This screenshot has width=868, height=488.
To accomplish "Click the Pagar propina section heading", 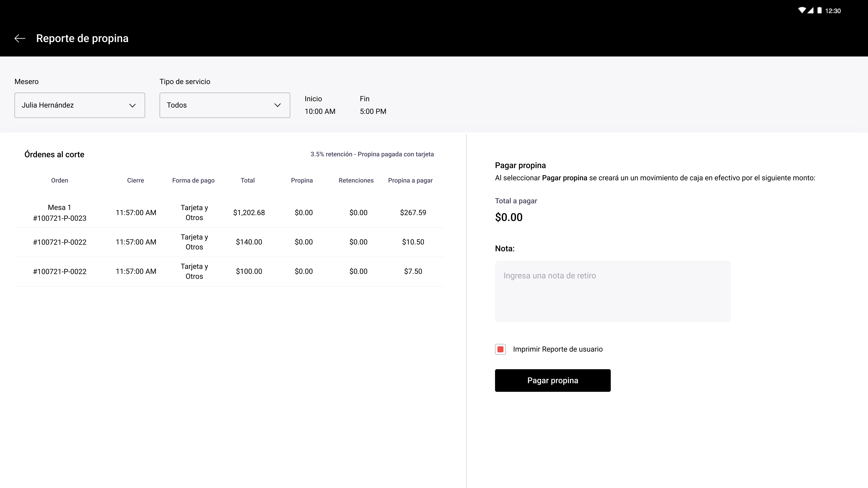I will 520,165.
